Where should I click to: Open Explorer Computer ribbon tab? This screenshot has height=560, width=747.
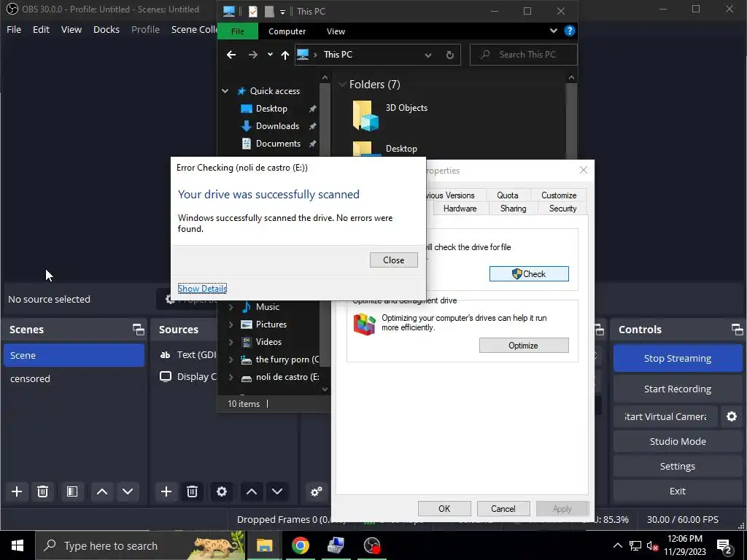click(287, 31)
